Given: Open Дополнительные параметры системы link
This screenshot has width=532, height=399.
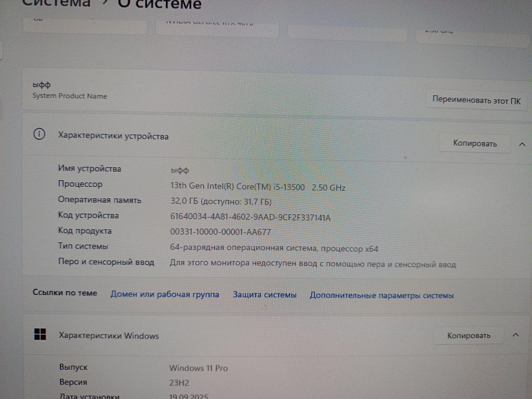Looking at the screenshot, I should pyautogui.click(x=382, y=295).
